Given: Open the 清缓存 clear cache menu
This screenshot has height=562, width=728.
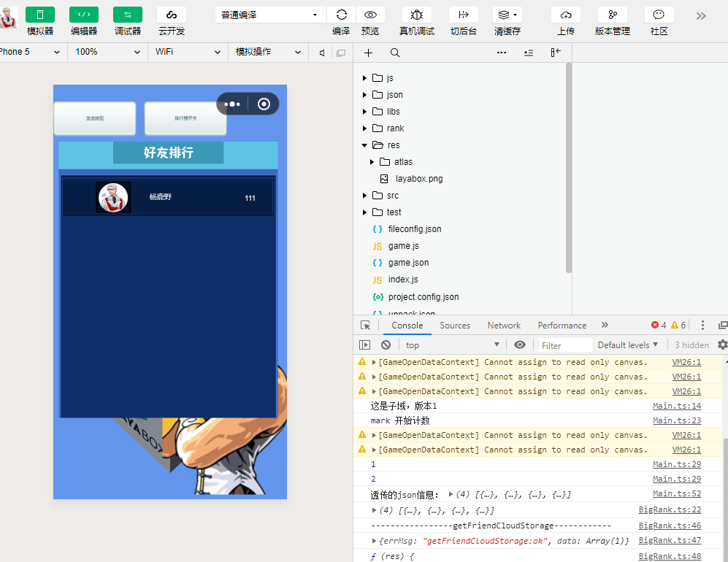Looking at the screenshot, I should click(x=507, y=15).
